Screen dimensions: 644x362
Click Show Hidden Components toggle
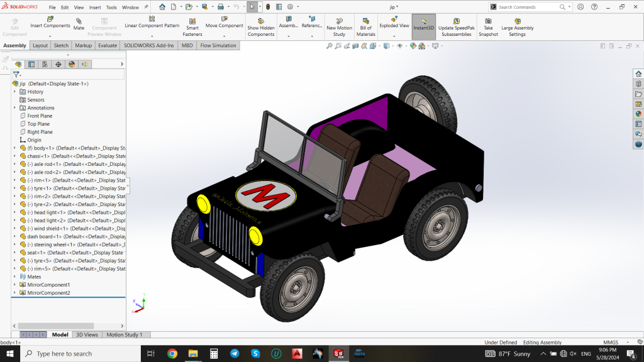tap(261, 27)
